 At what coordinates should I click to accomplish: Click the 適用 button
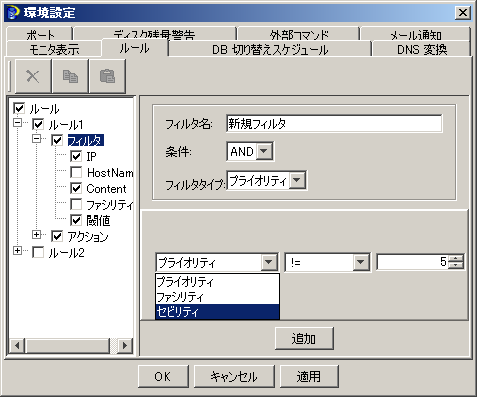tap(309, 376)
